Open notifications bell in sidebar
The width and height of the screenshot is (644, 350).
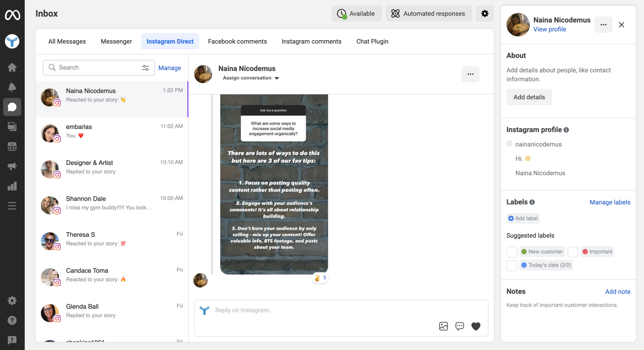12,87
